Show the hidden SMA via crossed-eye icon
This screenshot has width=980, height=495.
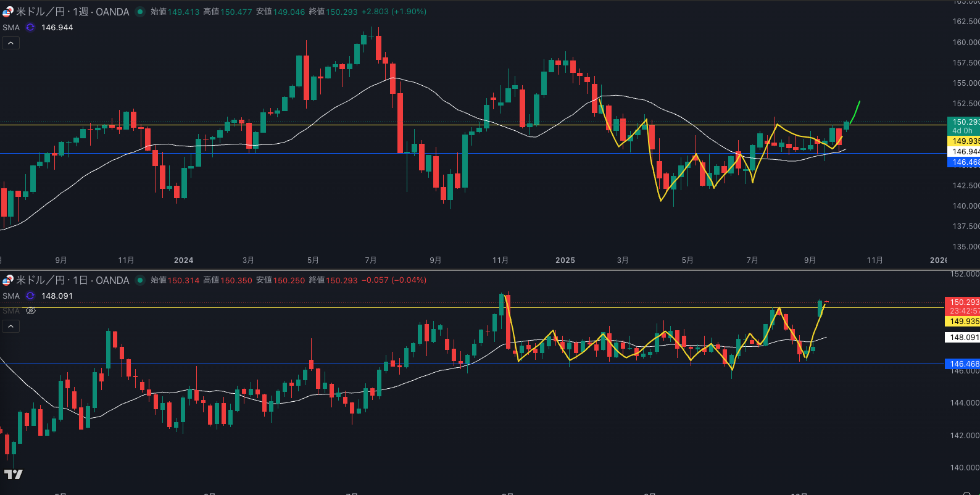31,310
